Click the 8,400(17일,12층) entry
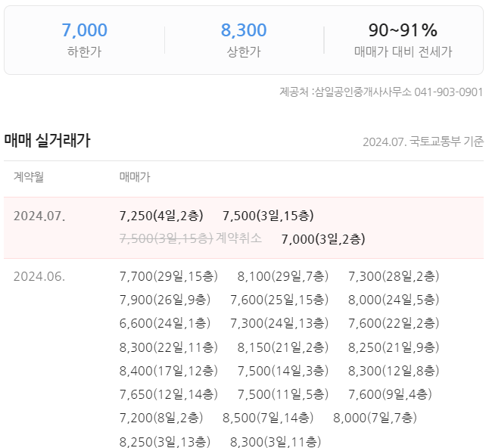The height and width of the screenshot is (448, 489). [169, 371]
